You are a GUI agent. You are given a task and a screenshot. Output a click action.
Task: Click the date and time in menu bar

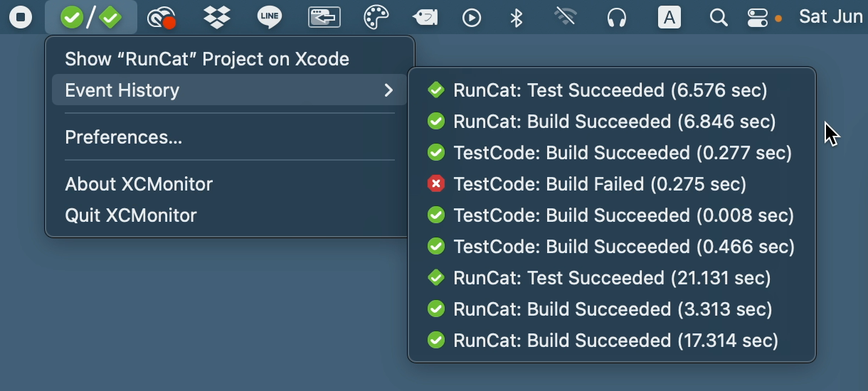tap(832, 17)
